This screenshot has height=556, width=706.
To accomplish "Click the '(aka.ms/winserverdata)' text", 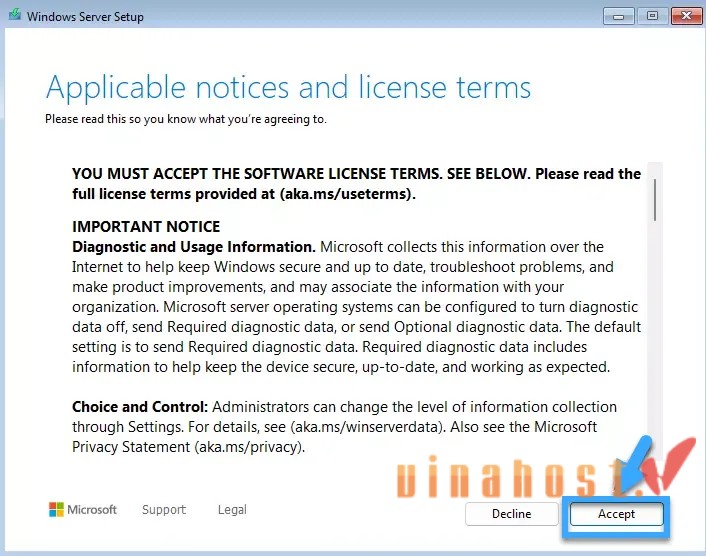I will (367, 427).
